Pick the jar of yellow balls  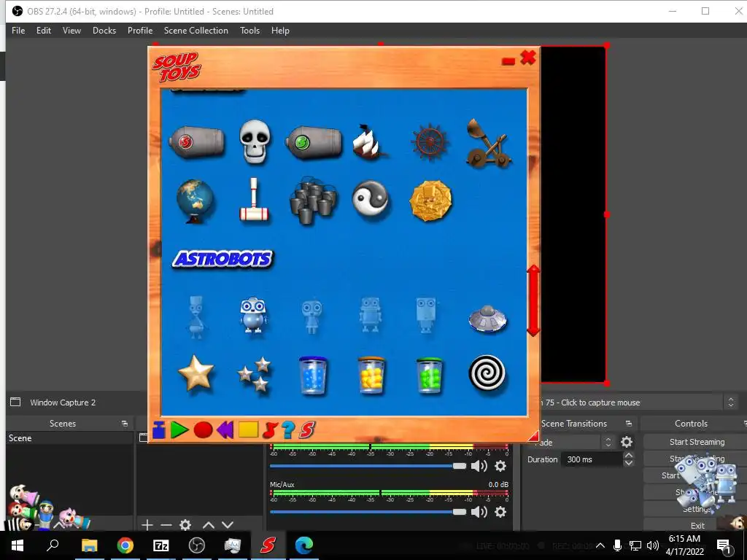click(x=371, y=376)
